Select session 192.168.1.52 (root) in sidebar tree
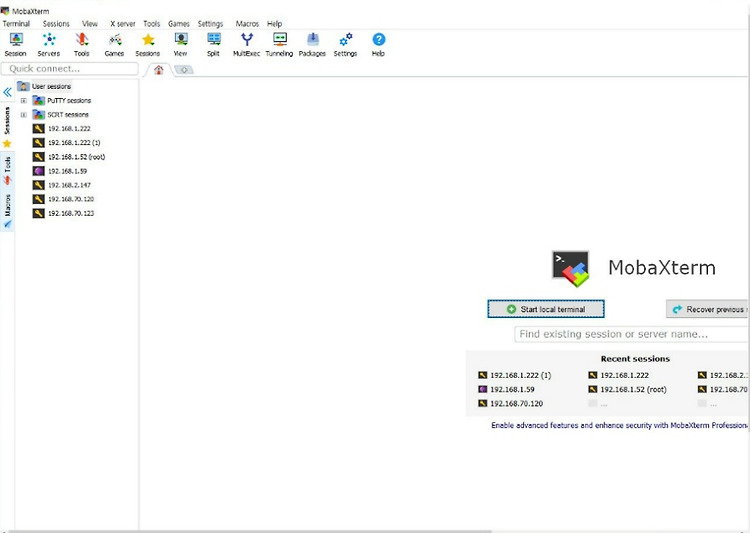 pyautogui.click(x=77, y=157)
